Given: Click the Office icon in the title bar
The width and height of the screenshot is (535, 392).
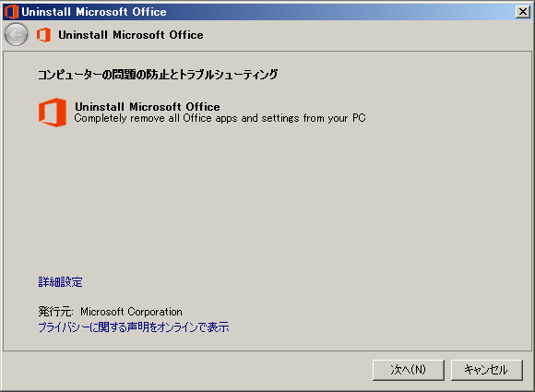Looking at the screenshot, I should pos(11,12).
